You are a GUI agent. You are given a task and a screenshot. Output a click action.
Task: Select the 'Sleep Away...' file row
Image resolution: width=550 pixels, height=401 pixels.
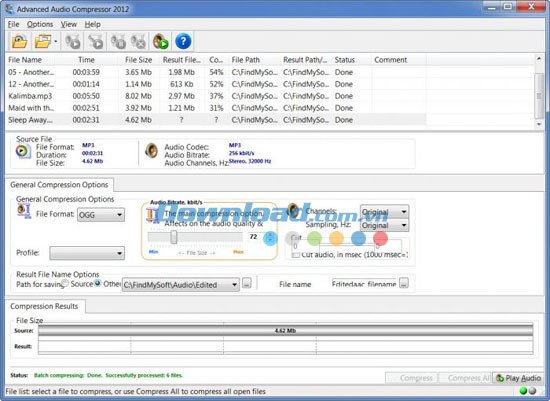(x=216, y=120)
